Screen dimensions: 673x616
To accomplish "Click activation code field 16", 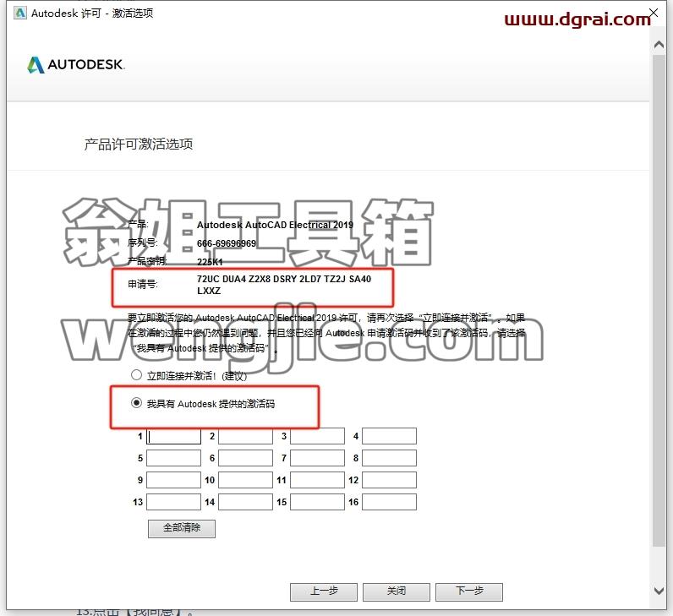I will [x=389, y=502].
